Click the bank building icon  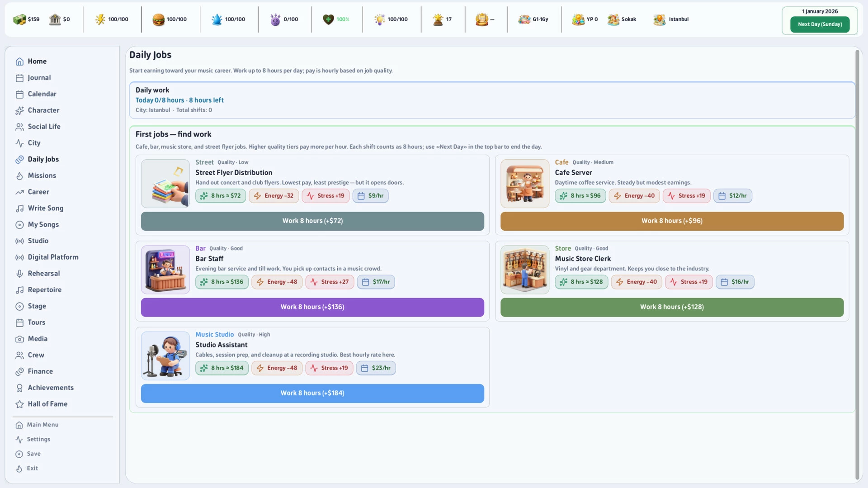click(55, 19)
